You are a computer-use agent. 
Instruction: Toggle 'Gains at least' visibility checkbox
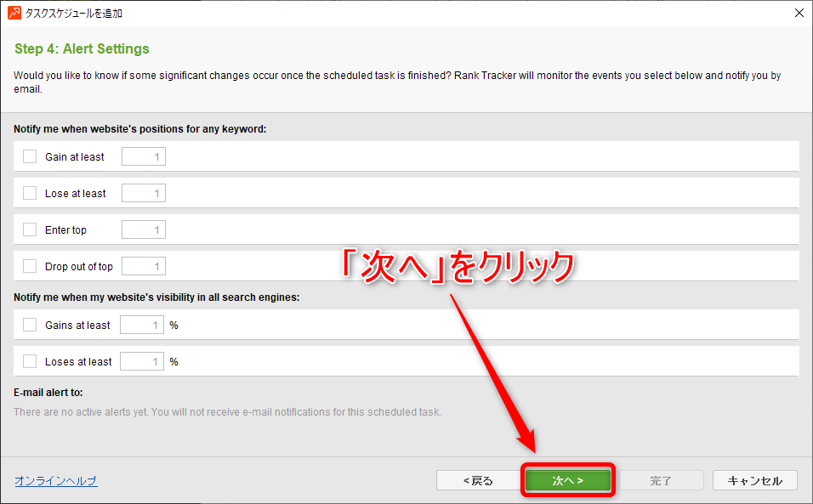tap(30, 325)
